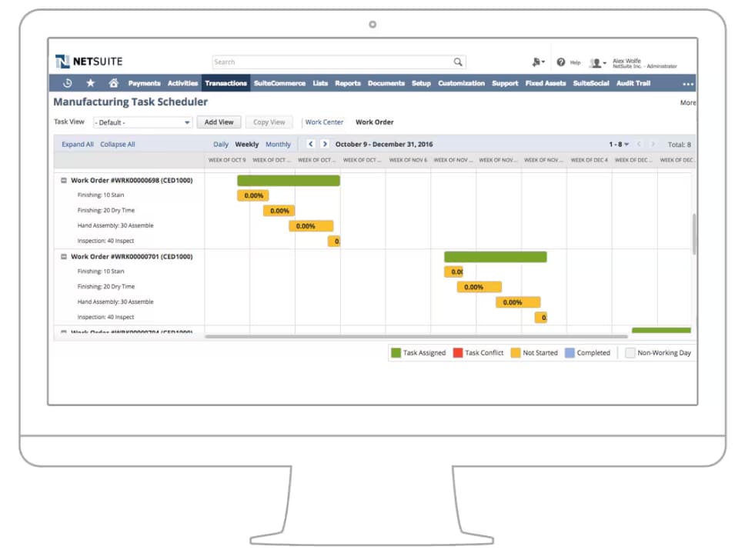Viewport: 745px width, 560px height.
Task: Switch to Daily timeline view
Action: click(220, 145)
